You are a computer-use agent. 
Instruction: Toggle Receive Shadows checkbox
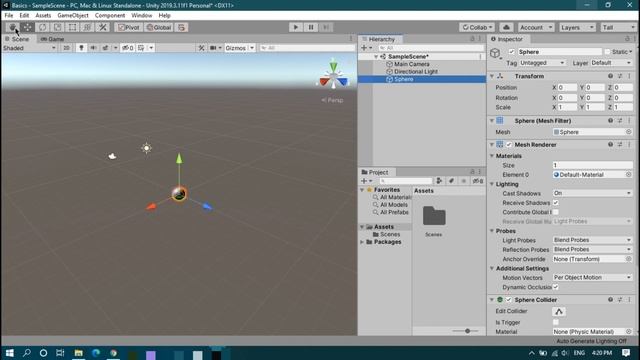pos(556,203)
